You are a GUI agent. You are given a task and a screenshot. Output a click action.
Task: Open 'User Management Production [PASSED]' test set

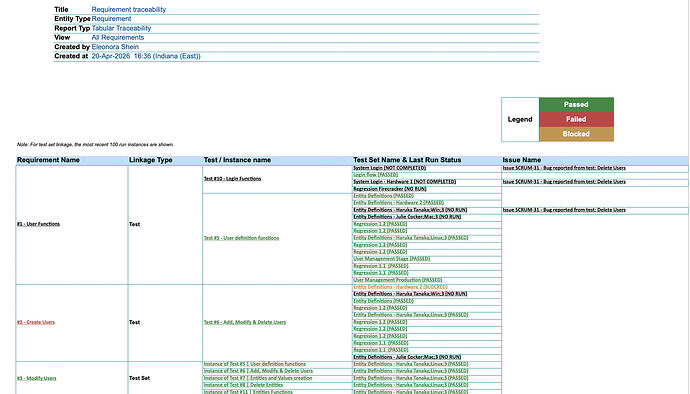[398, 280]
